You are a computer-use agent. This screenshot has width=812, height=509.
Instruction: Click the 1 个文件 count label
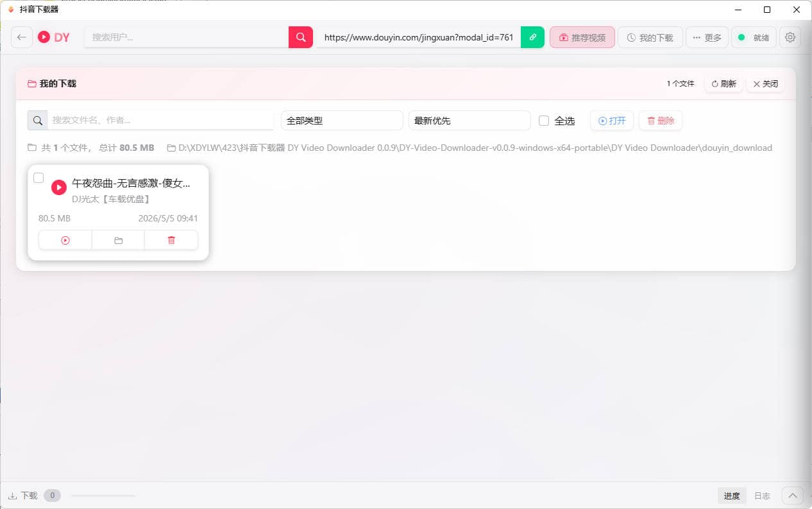pos(681,83)
